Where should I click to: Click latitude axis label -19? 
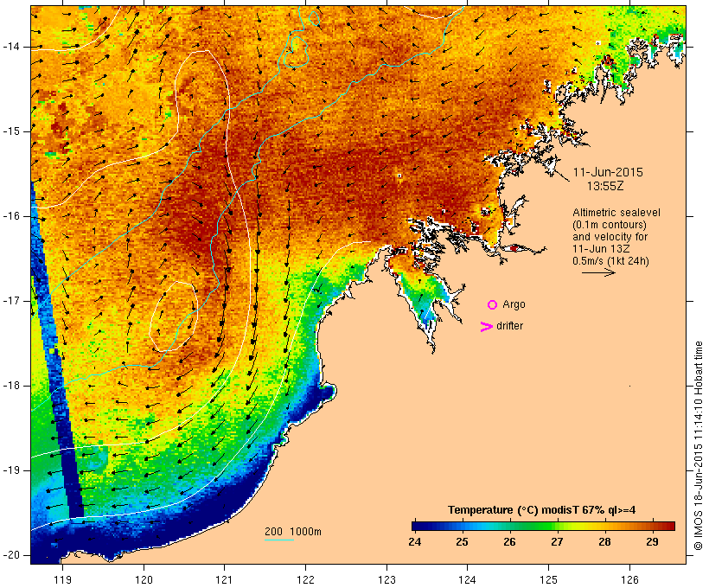[x=10, y=470]
